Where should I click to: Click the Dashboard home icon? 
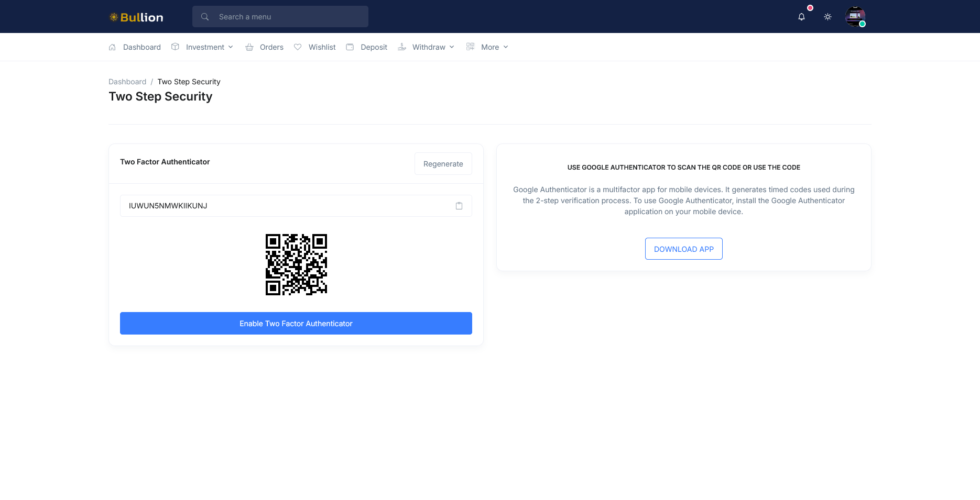[x=112, y=47]
